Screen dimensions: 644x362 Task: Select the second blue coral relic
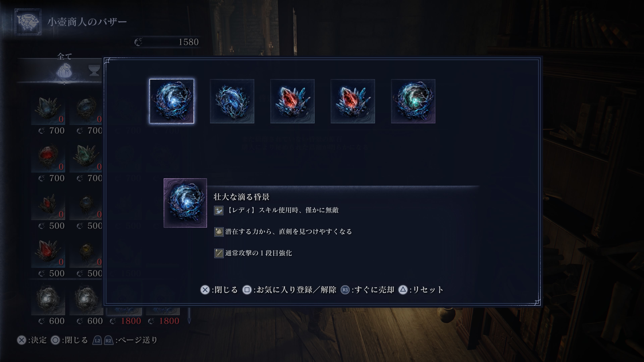[x=232, y=101]
